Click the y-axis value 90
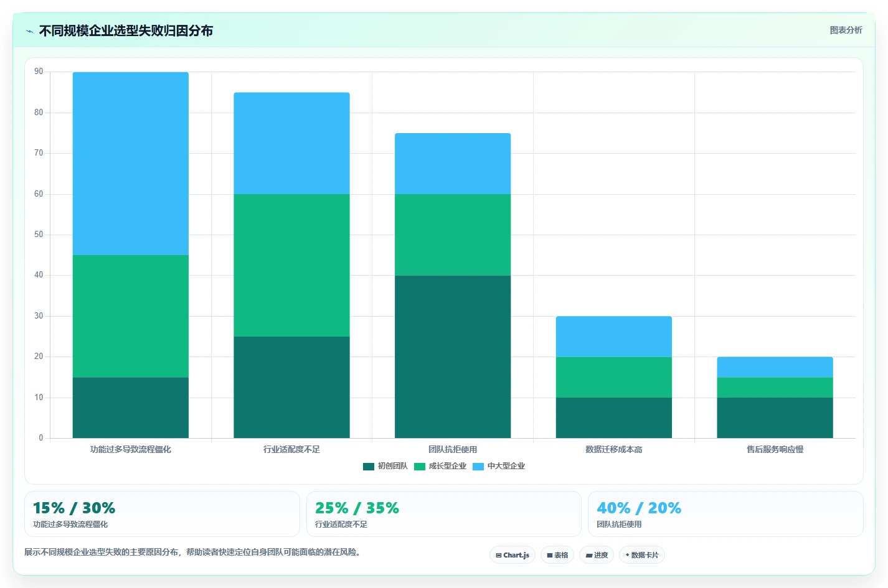 coord(39,72)
